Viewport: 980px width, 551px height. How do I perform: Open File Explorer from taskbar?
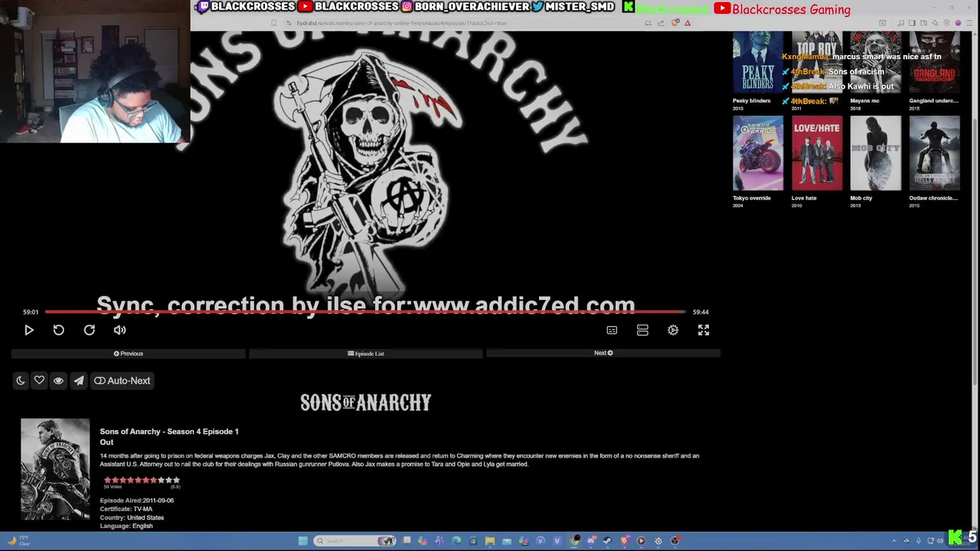490,541
